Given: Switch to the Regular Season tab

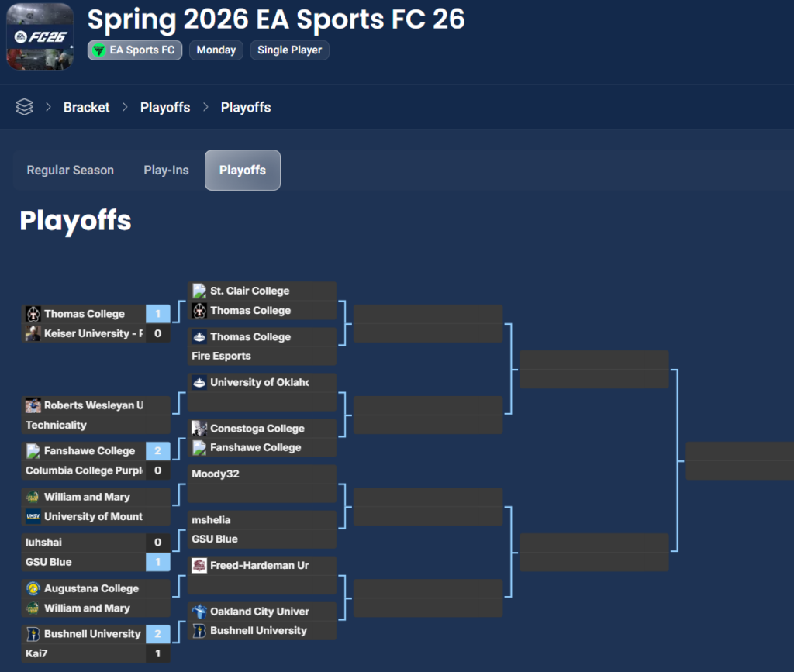Looking at the screenshot, I should [x=71, y=171].
